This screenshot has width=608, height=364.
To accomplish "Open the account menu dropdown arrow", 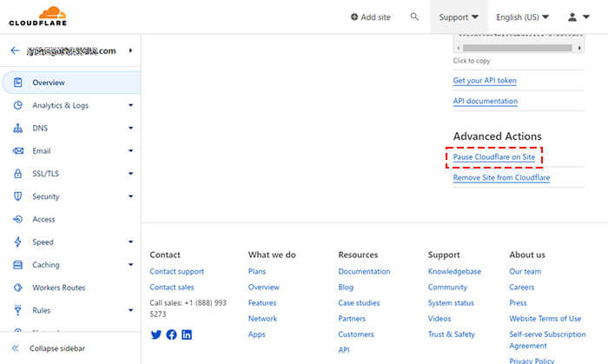I will (x=586, y=17).
